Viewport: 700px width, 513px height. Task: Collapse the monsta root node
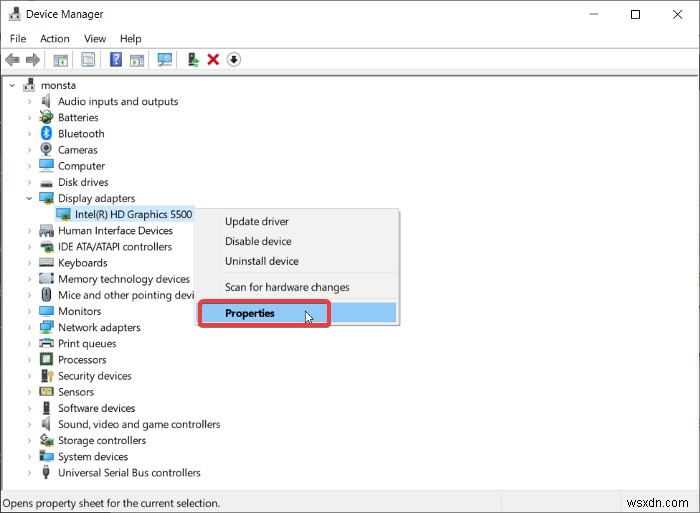tap(12, 85)
